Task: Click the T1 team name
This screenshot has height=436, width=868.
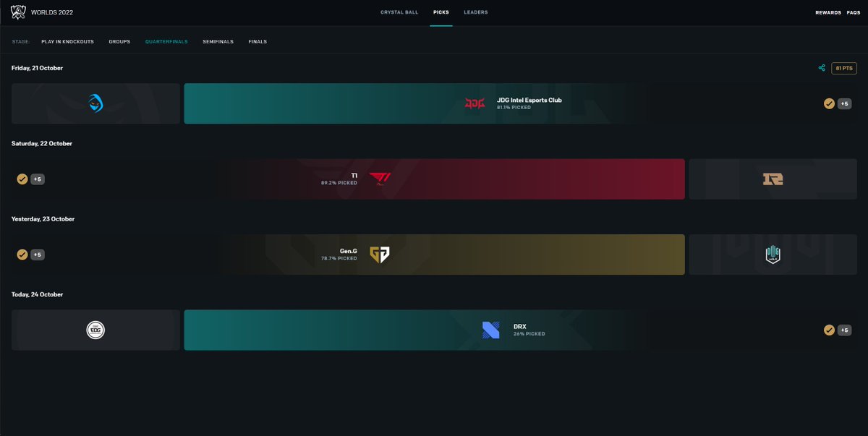Action: click(x=354, y=176)
